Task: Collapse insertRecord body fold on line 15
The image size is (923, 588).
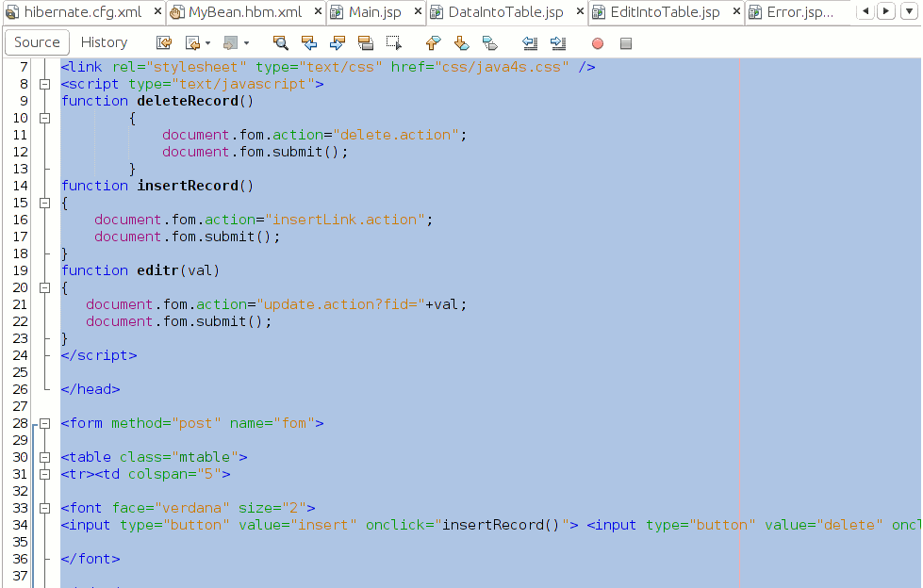Action: (44, 203)
